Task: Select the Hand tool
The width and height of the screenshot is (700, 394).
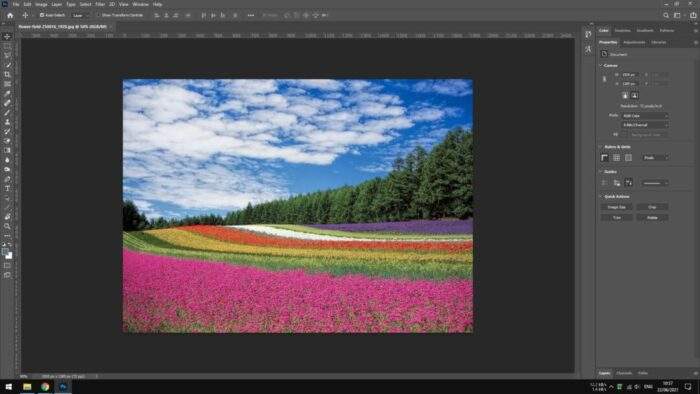Action: pos(7,217)
